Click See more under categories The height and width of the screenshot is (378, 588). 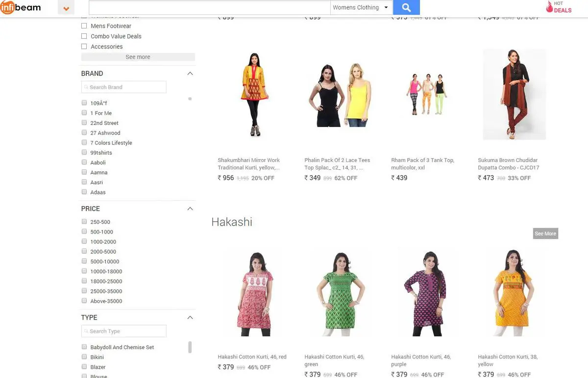pyautogui.click(x=138, y=57)
